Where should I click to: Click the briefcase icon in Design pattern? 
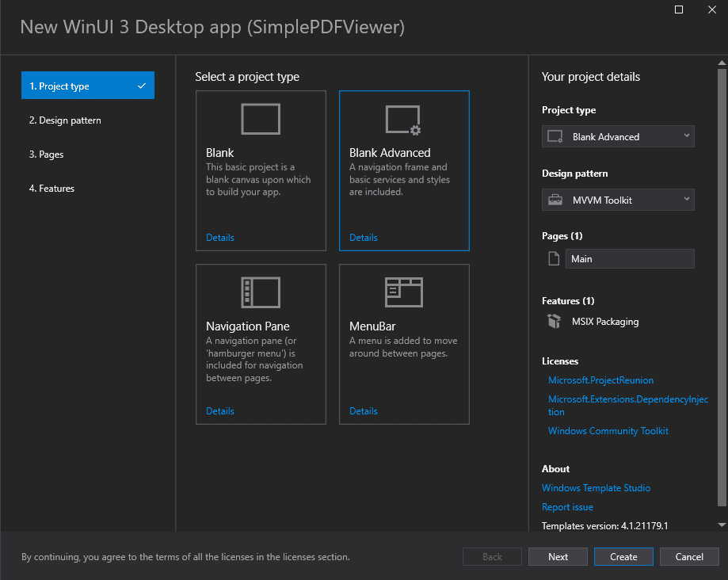click(x=555, y=200)
